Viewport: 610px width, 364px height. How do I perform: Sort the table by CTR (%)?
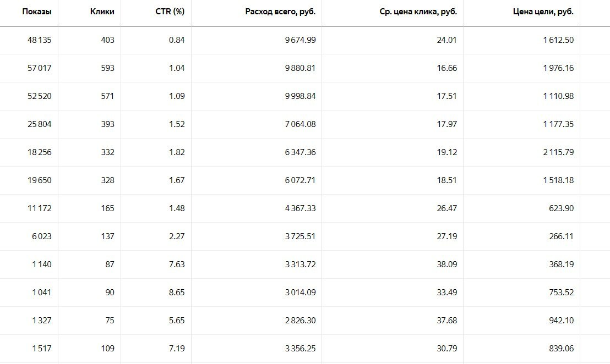170,12
